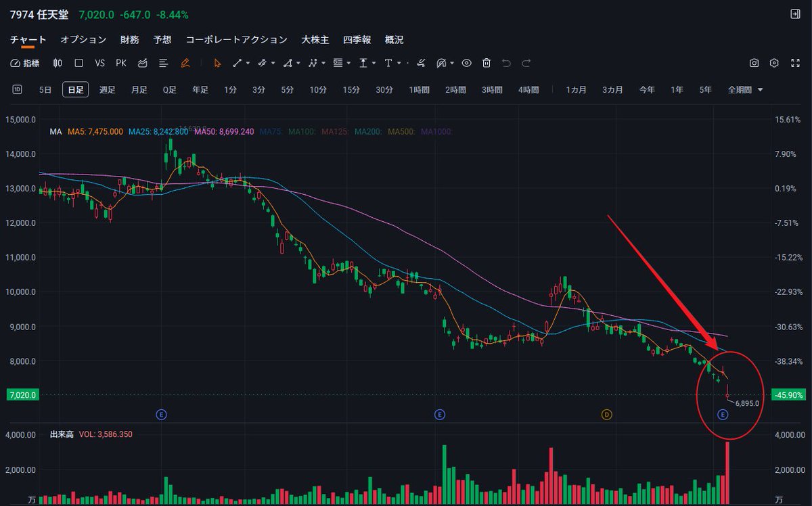
Task: Open the wave pattern tool dropdown arrow
Action: click(x=323, y=63)
